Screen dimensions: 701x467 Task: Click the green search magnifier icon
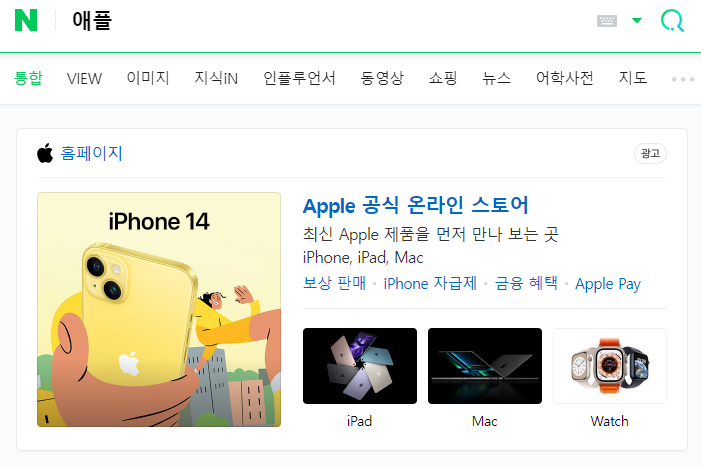[672, 21]
